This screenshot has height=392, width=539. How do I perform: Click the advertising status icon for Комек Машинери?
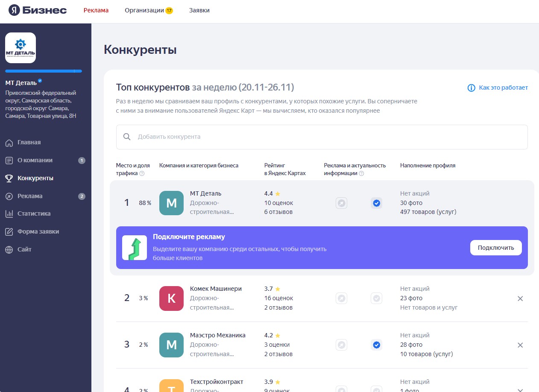point(341,298)
